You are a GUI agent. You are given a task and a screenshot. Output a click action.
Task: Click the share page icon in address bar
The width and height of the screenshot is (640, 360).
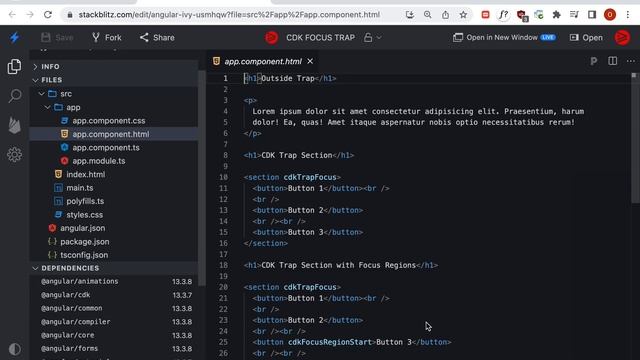pos(445,15)
